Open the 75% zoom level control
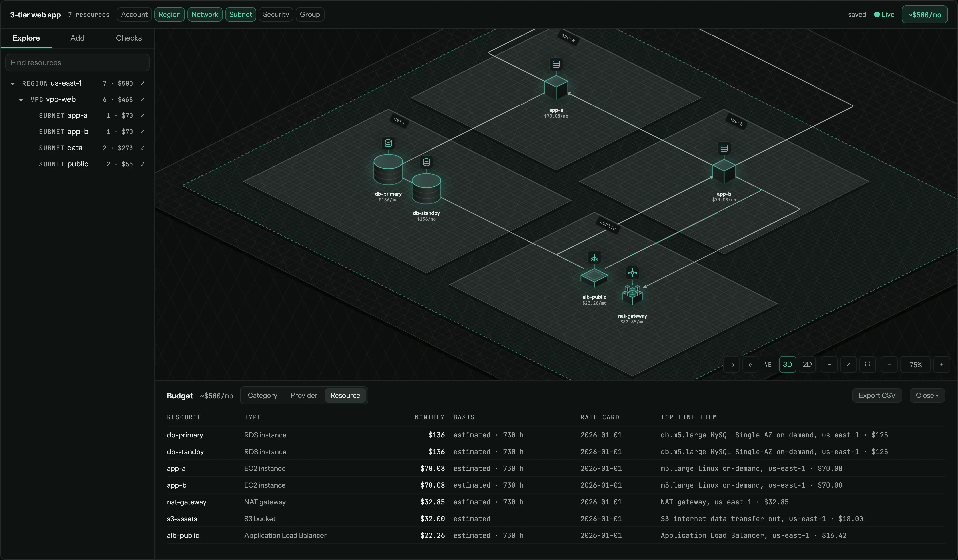Screen dimensions: 958x560 (x=915, y=365)
